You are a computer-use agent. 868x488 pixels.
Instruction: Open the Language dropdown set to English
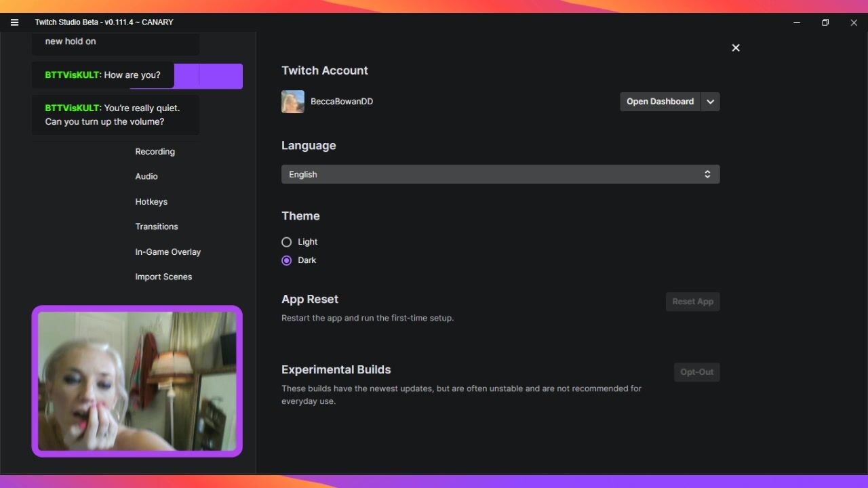point(500,174)
